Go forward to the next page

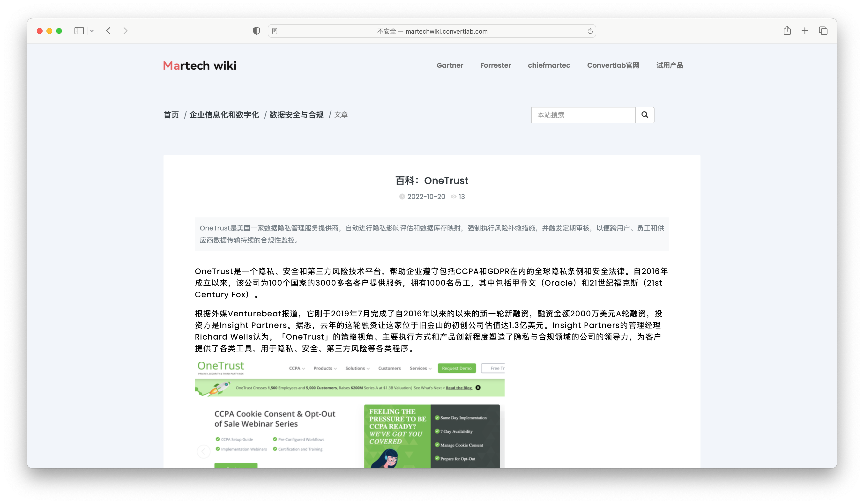(126, 31)
